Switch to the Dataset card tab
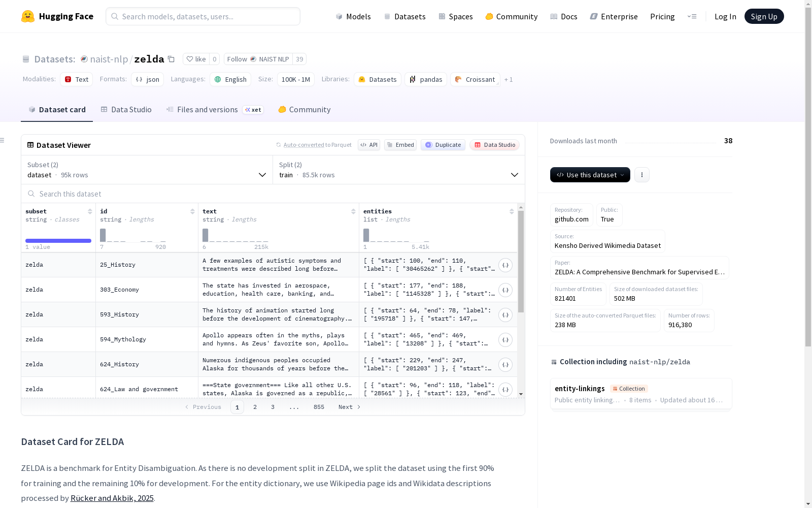812x508 pixels. point(57,110)
